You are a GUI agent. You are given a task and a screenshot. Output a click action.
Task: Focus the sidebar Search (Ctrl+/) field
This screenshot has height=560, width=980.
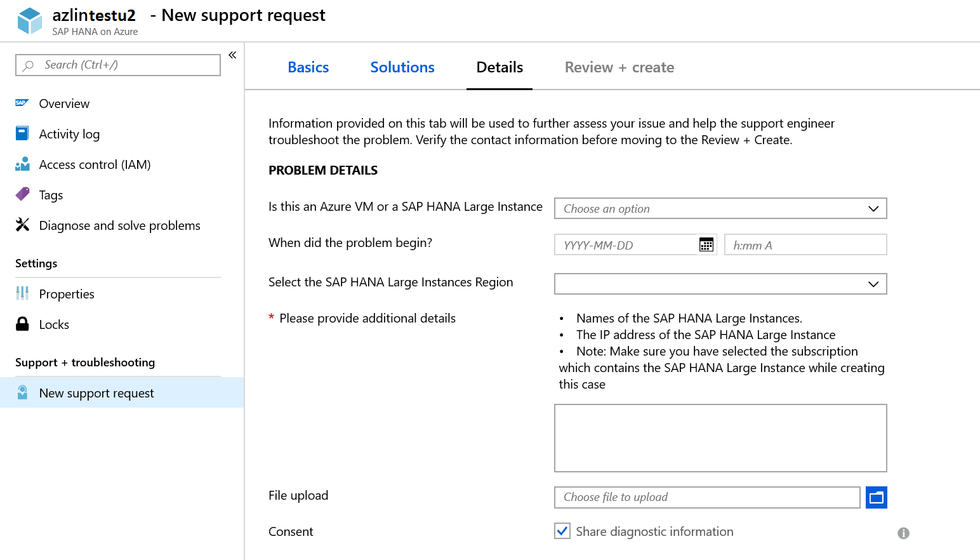pyautogui.click(x=118, y=65)
